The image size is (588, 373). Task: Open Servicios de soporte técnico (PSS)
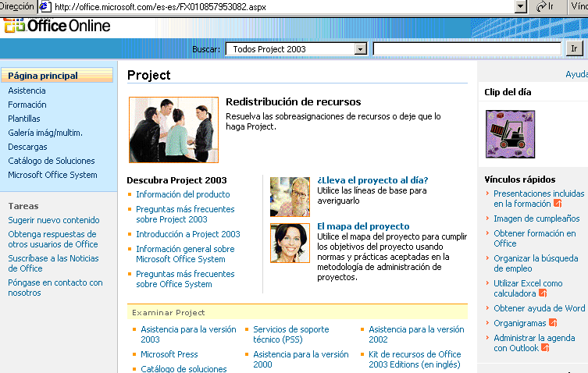pos(291,335)
